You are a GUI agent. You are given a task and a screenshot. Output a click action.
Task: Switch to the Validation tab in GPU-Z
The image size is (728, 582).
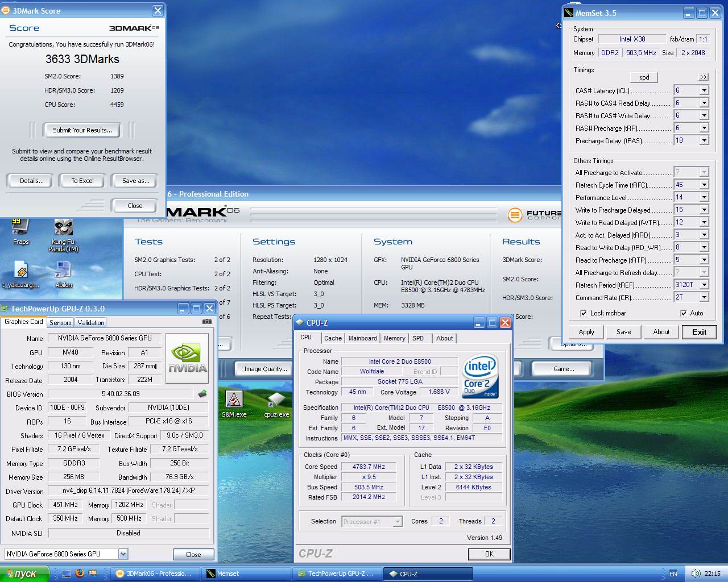pos(91,322)
